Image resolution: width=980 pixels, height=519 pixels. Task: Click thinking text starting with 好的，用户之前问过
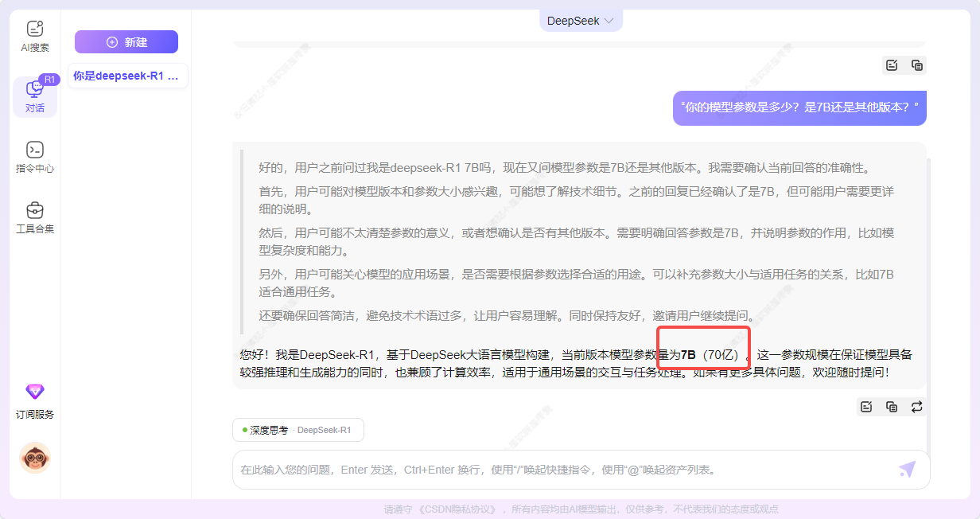(564, 168)
